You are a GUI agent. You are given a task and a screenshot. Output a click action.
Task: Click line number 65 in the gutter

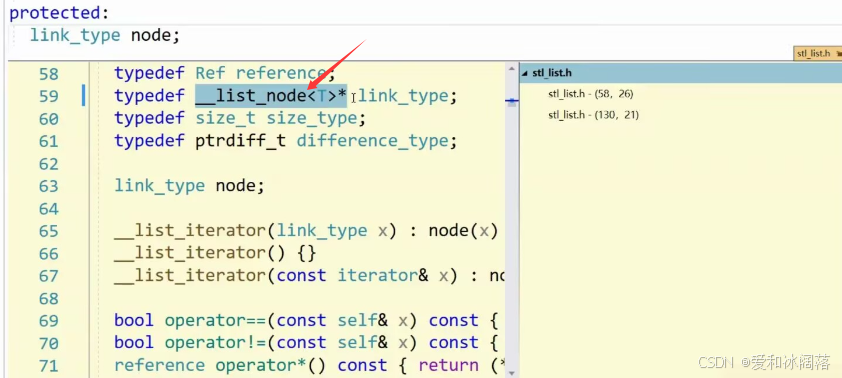(x=49, y=231)
